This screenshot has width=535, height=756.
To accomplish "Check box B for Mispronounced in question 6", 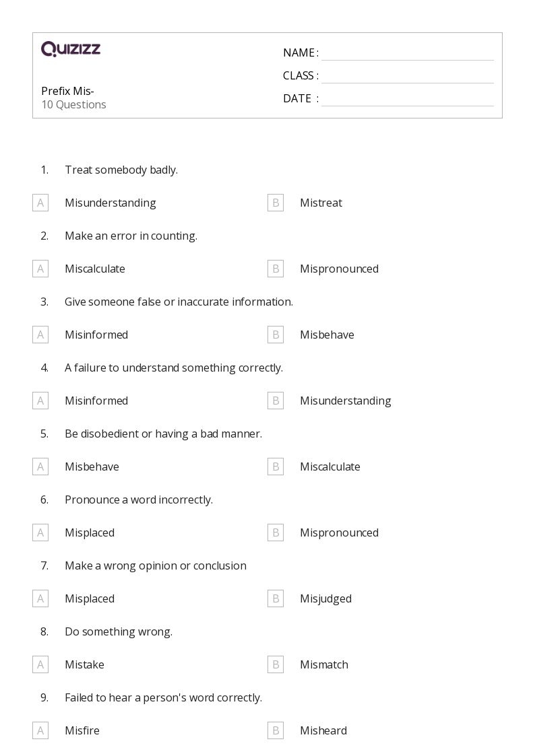I will [276, 532].
